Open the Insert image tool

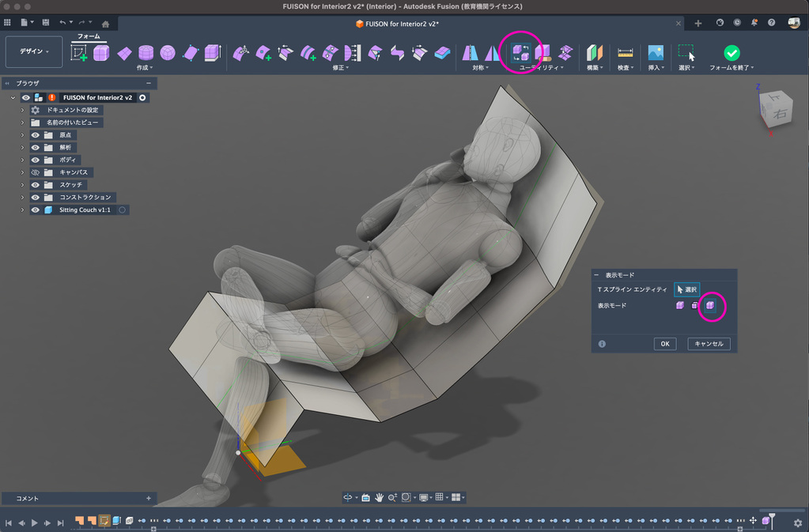(x=655, y=53)
